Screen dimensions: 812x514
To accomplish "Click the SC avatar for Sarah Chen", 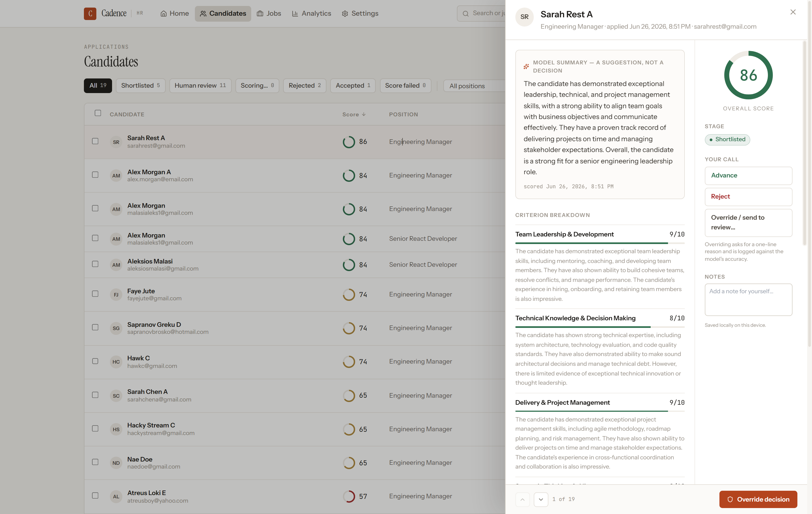I will tap(116, 396).
